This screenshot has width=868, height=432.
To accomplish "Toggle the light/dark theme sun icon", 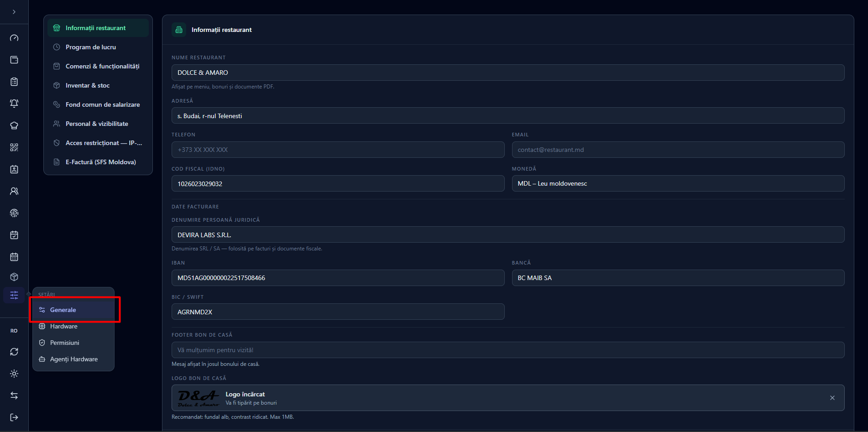I will [x=14, y=374].
